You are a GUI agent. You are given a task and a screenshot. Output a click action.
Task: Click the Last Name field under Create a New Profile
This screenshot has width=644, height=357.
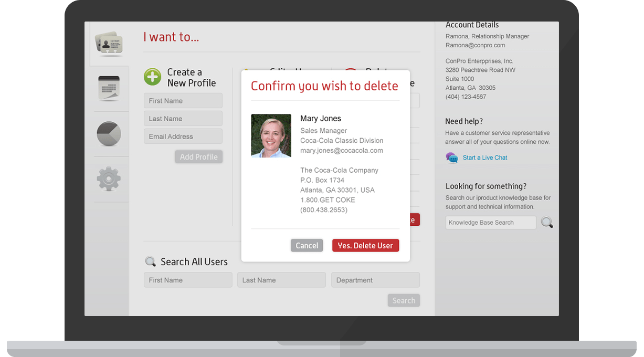(x=183, y=119)
